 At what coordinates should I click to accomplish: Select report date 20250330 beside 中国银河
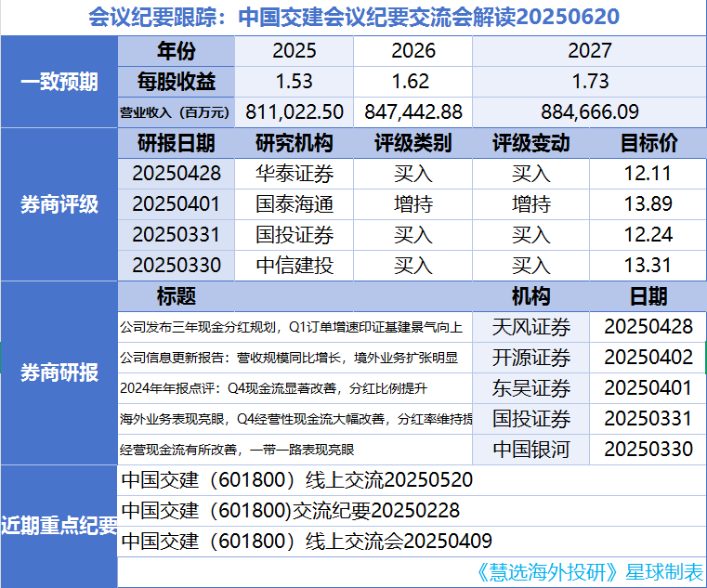coord(648,450)
